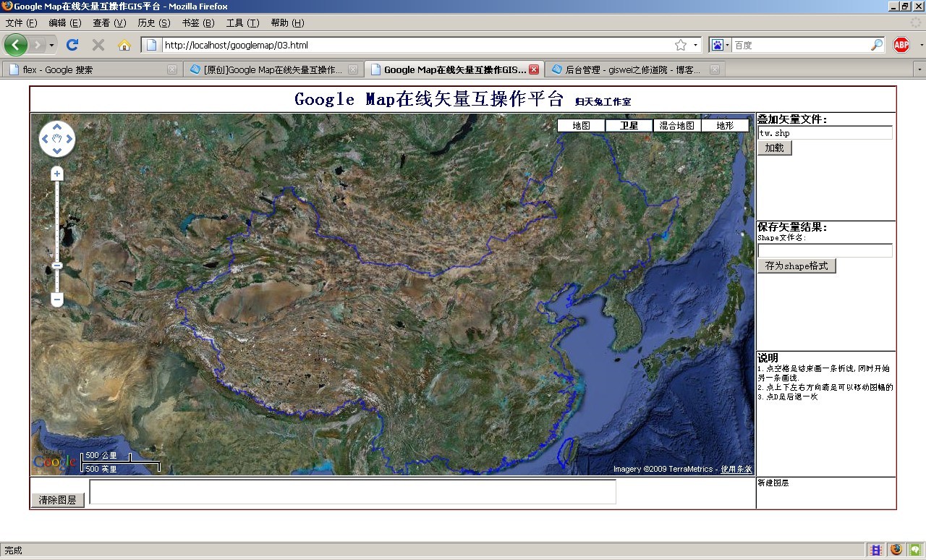This screenshot has width=926, height=560.
Task: Open the Baidu search engine selector
Action: (719, 45)
